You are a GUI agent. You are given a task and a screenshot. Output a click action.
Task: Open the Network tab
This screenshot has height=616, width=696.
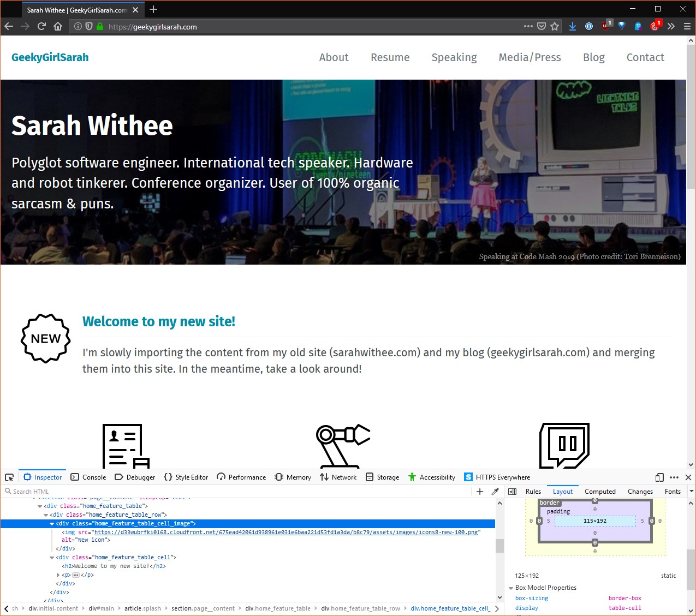tap(338, 477)
